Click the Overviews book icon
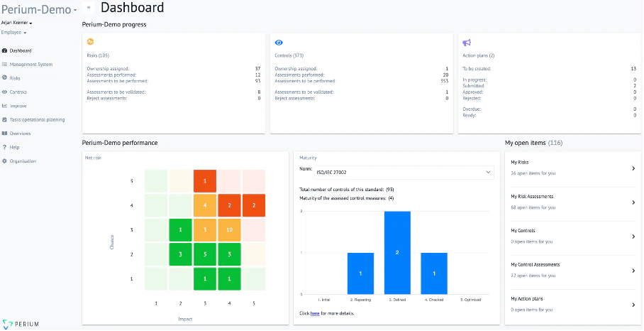Screen dimensions: 644x331 (x=5, y=134)
